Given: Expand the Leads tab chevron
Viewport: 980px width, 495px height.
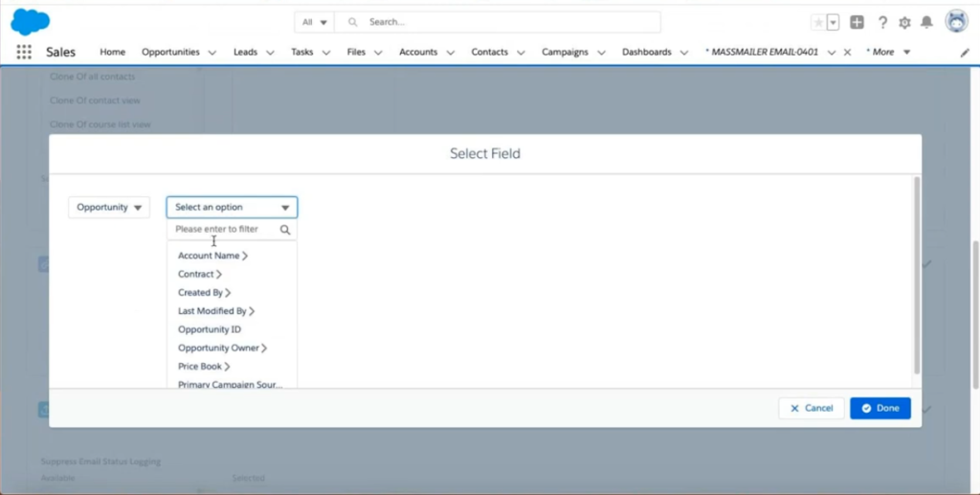Looking at the screenshot, I should [x=270, y=53].
